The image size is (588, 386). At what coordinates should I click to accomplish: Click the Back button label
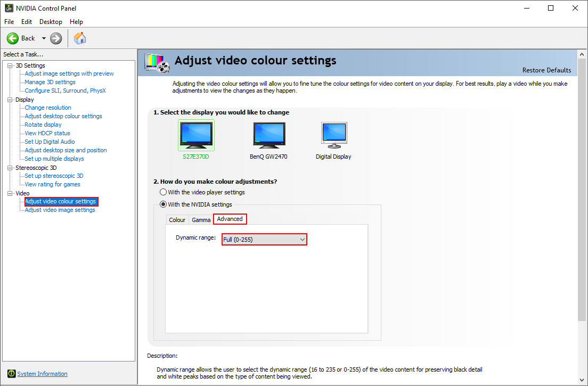coord(28,38)
